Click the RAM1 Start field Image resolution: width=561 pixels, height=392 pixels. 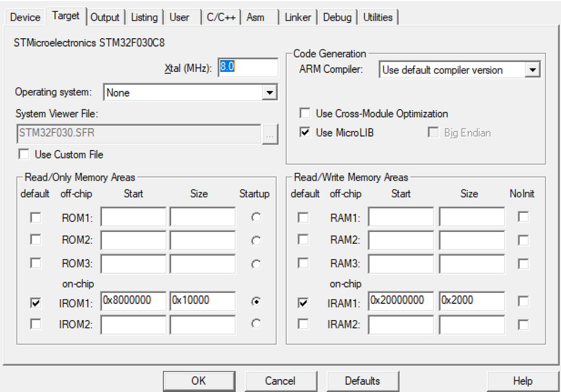pyautogui.click(x=401, y=217)
